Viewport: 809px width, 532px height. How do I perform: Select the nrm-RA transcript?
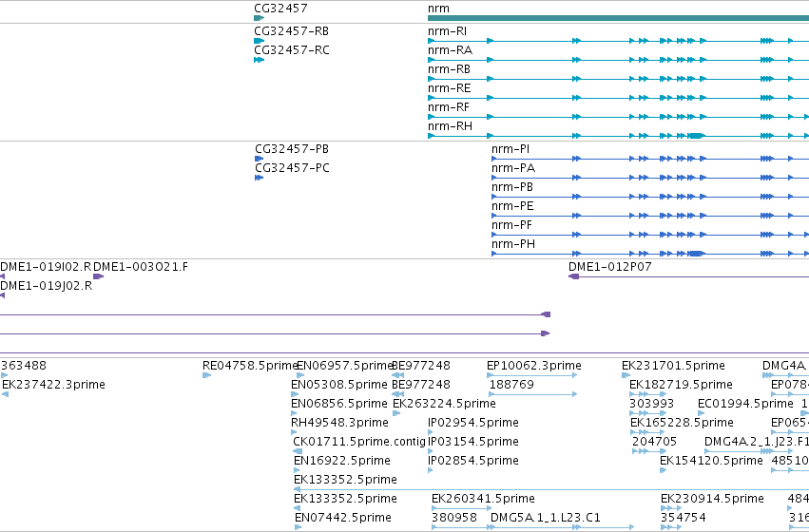pyautogui.click(x=450, y=50)
